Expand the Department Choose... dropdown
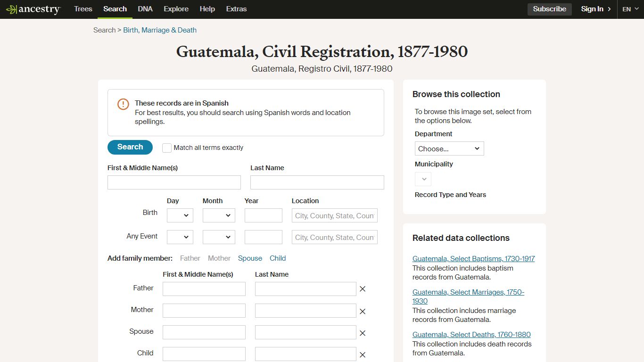The height and width of the screenshot is (362, 644). point(449,148)
